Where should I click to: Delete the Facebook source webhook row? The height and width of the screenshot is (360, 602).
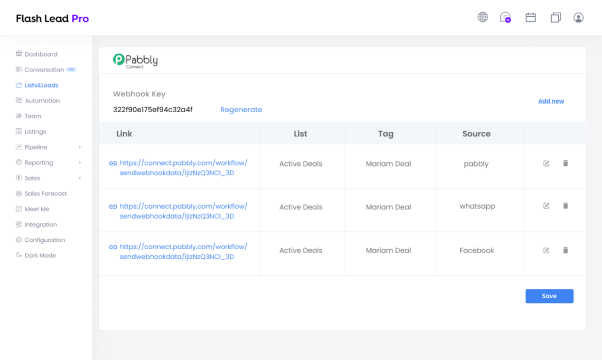click(566, 250)
